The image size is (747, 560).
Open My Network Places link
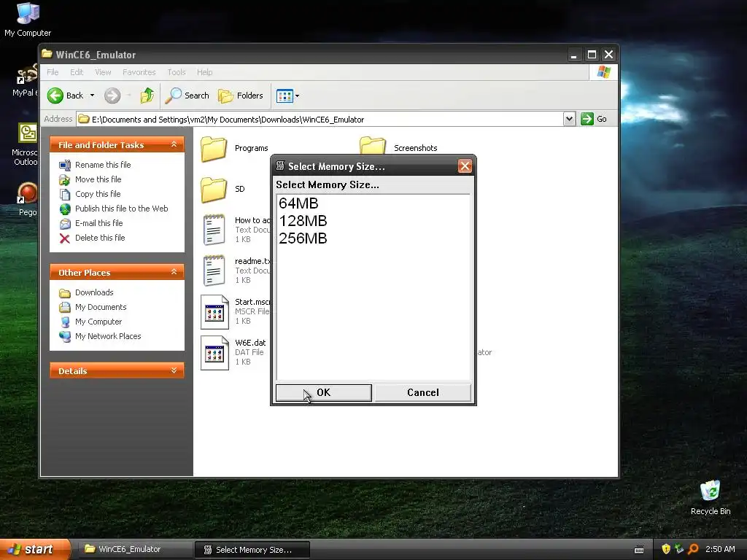click(x=108, y=336)
